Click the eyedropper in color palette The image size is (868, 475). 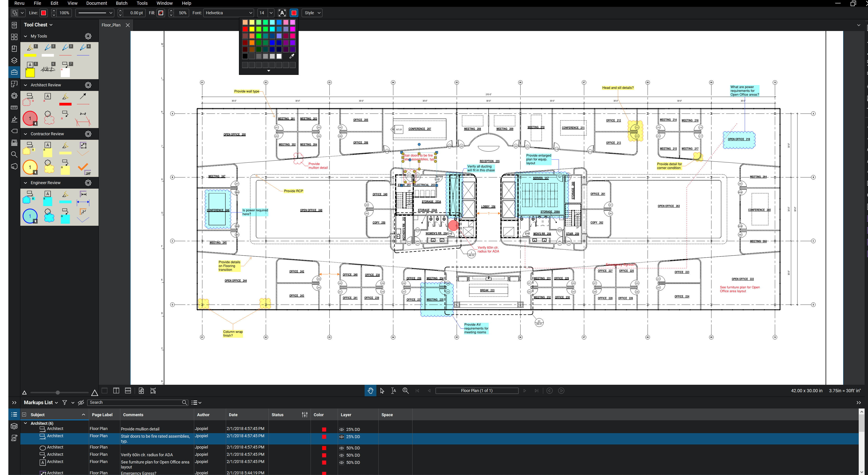pyautogui.click(x=292, y=56)
